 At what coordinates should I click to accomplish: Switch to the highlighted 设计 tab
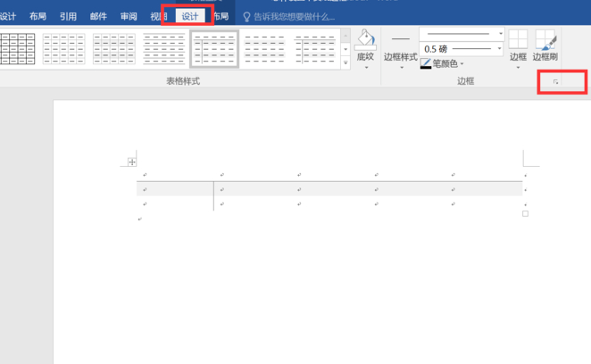[x=189, y=16]
